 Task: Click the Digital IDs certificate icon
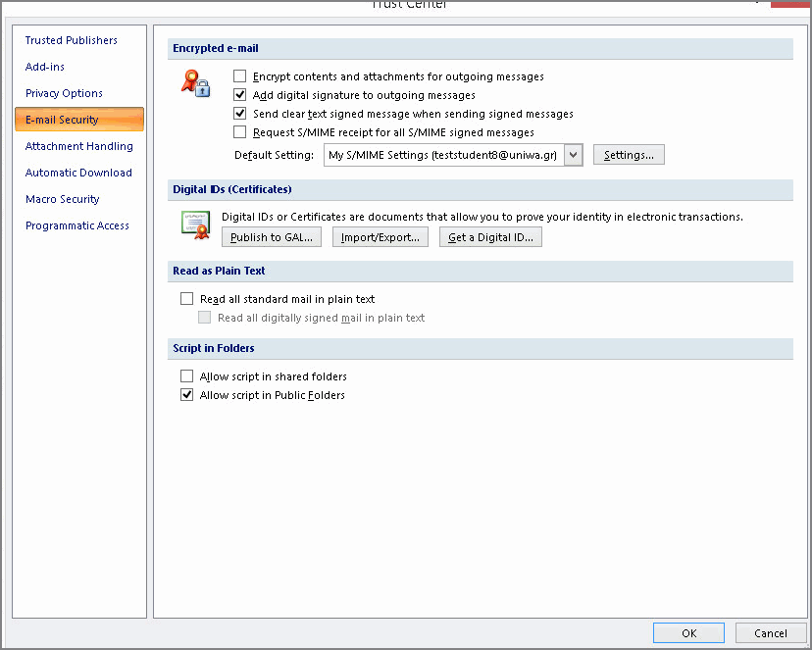(x=196, y=225)
